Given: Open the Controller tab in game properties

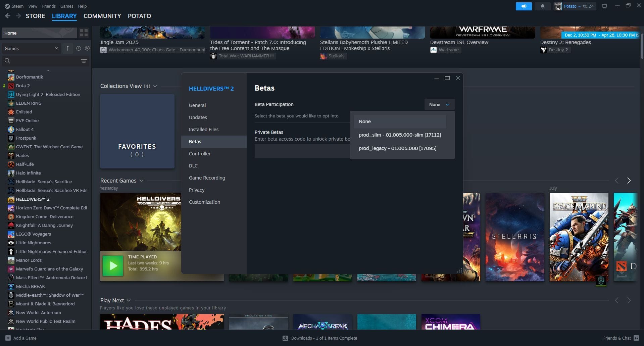Looking at the screenshot, I should coord(200,154).
